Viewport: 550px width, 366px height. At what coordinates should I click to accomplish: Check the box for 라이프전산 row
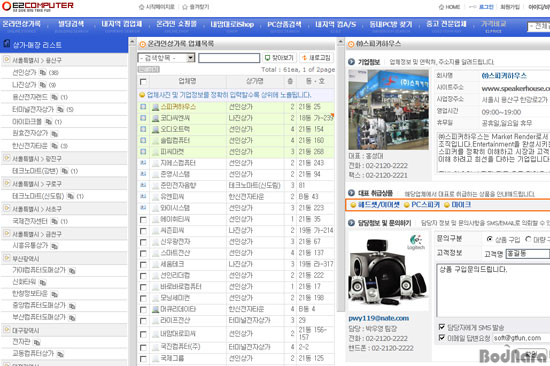143,321
